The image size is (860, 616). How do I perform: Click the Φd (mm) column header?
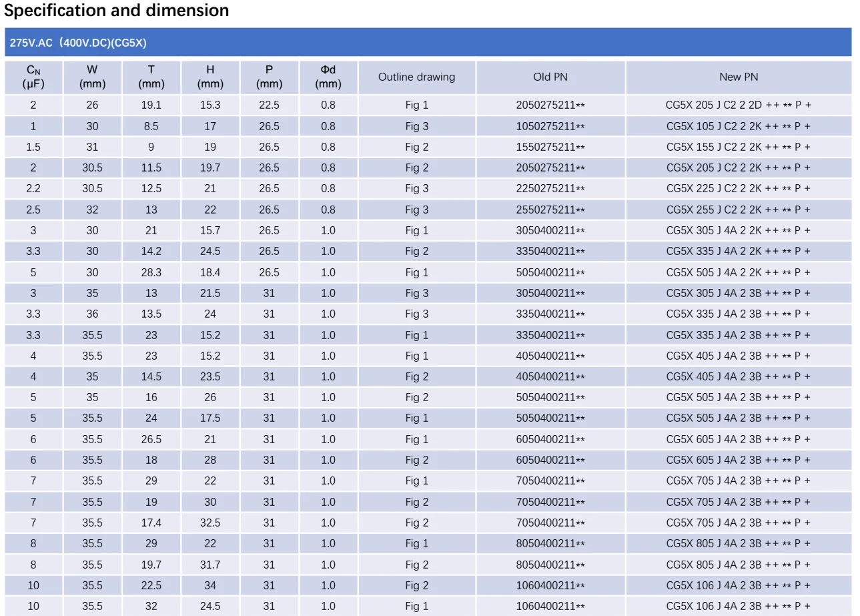coord(328,77)
